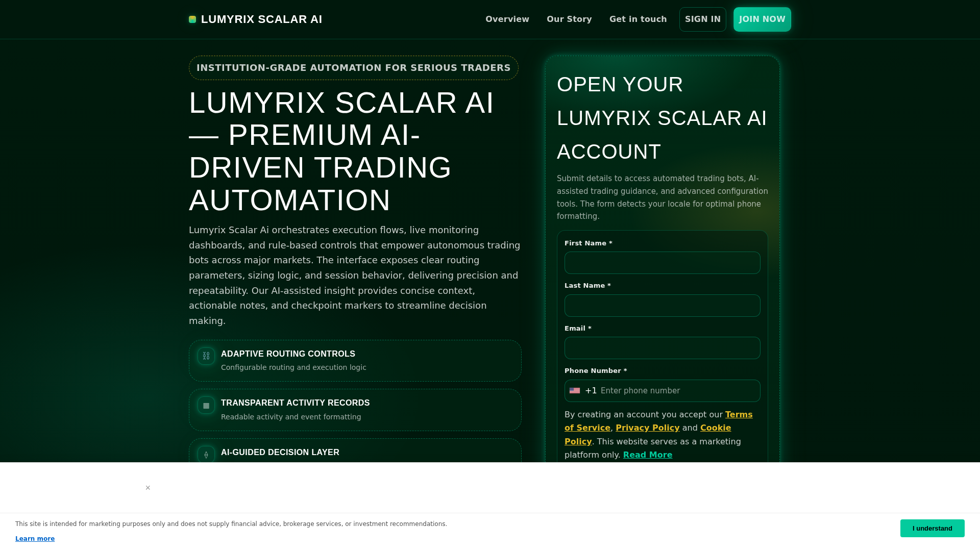Focus the First Name field
This screenshot has width=980, height=551.
(x=663, y=263)
